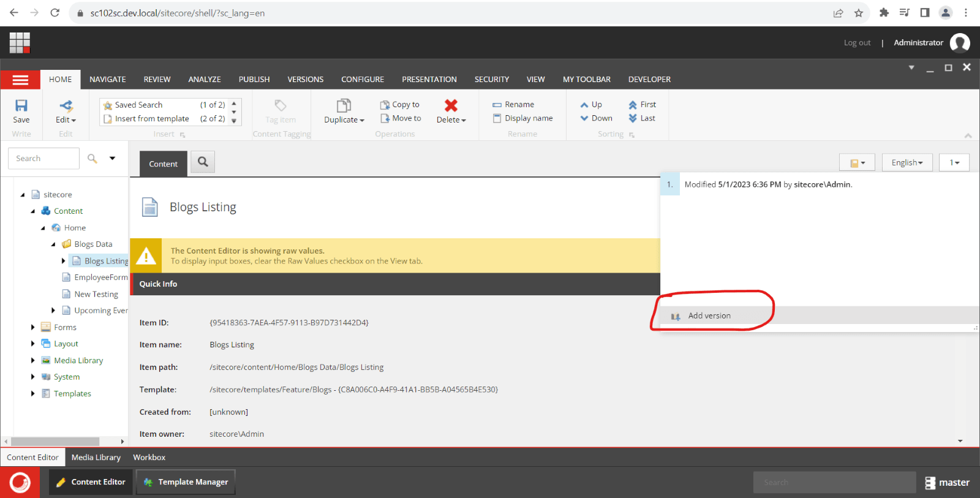Viewport: 980px width, 498px height.
Task: Collapse the sitecore root node
Action: coord(23,195)
